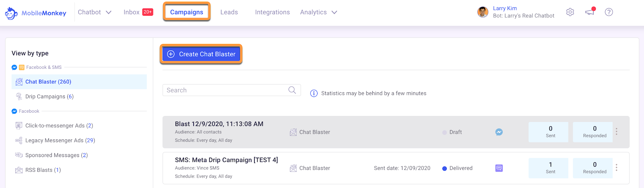Click the 20+ inbox notification badge
The height and width of the screenshot is (188, 644).
pos(148,12)
